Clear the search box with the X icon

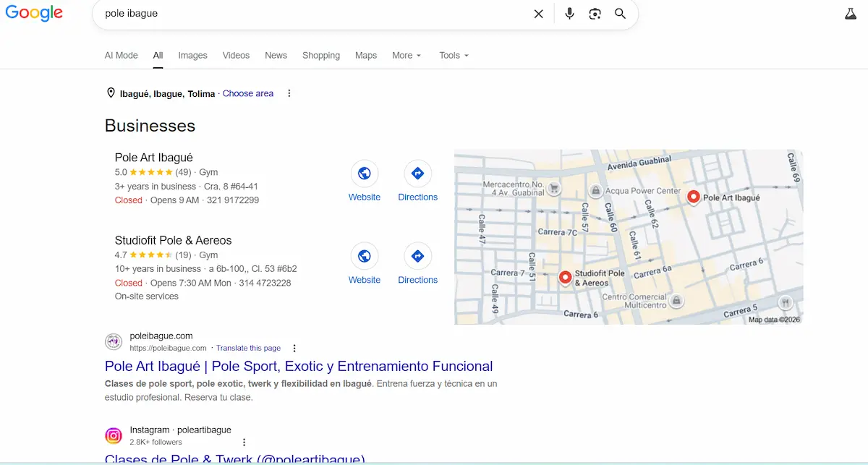click(x=538, y=14)
